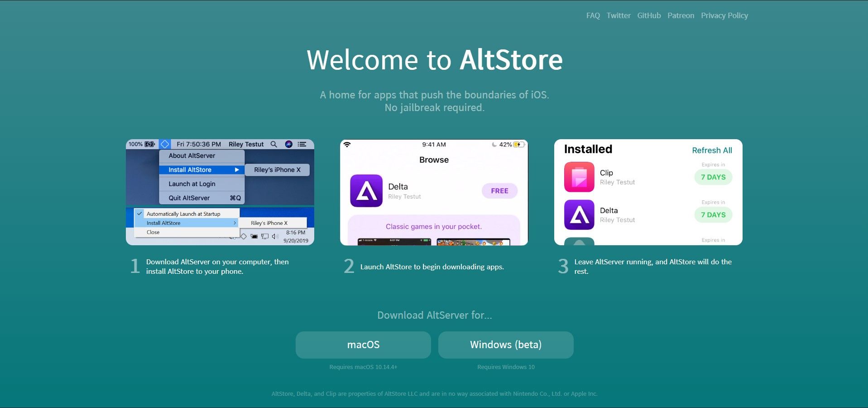
Task: Click the AltServer diamond icon in the Mac menu bar screenshot
Action: 165,144
